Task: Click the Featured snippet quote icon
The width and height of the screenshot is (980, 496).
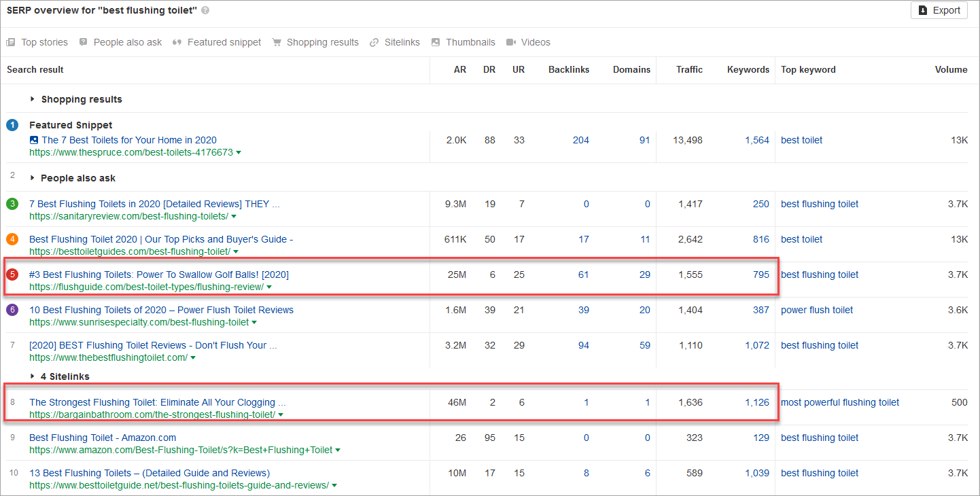Action: point(177,42)
